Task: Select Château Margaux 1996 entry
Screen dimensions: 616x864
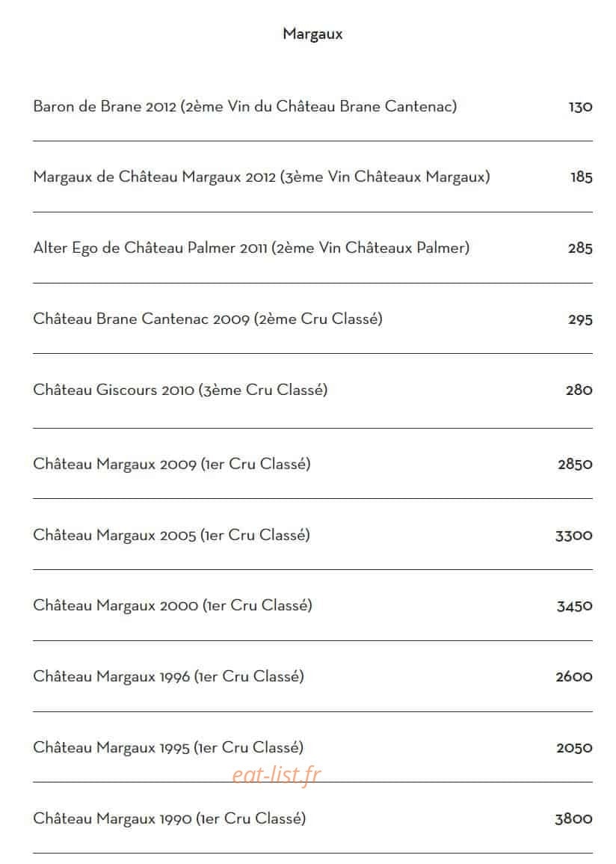Action: tap(168, 677)
